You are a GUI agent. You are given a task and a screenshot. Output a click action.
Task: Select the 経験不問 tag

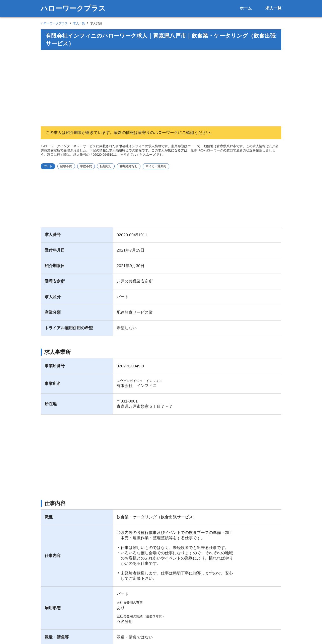click(x=66, y=166)
